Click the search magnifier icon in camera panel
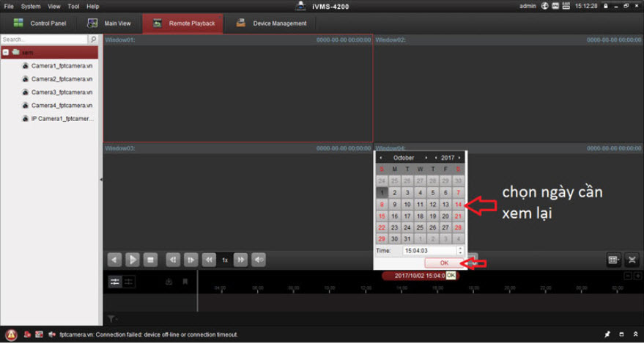Viewport: 644px width, 344px height. [93, 40]
